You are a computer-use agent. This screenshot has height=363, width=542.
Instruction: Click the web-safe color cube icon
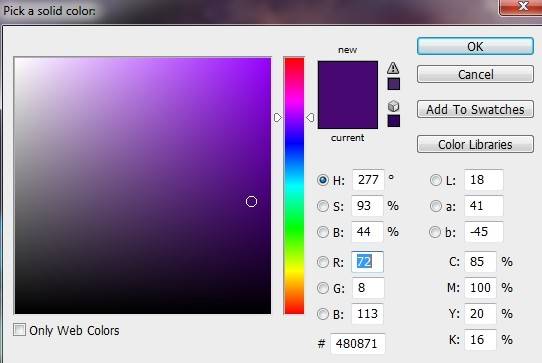click(393, 106)
